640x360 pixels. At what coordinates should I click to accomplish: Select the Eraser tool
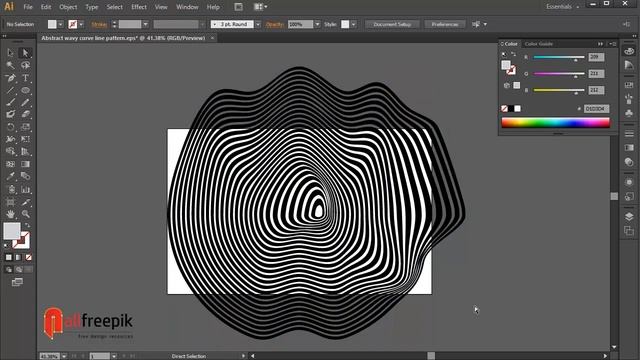coord(25,115)
